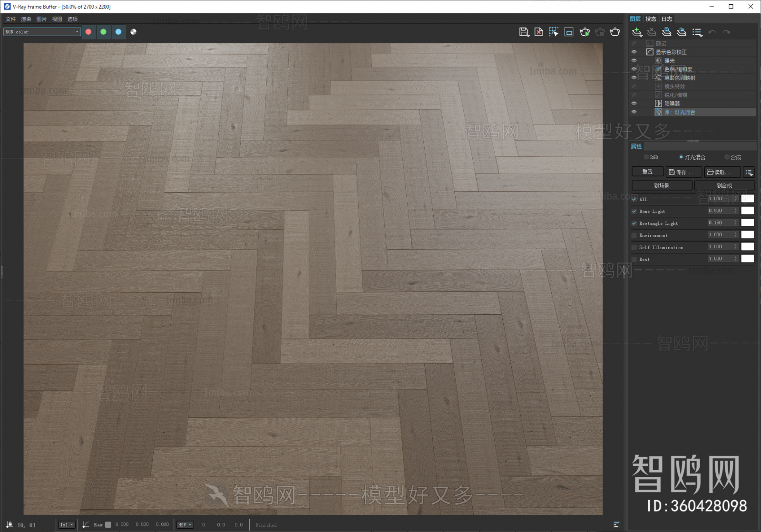The image size is (761, 532).
Task: Hide the 曝光 layer with eye icon
Action: point(634,60)
